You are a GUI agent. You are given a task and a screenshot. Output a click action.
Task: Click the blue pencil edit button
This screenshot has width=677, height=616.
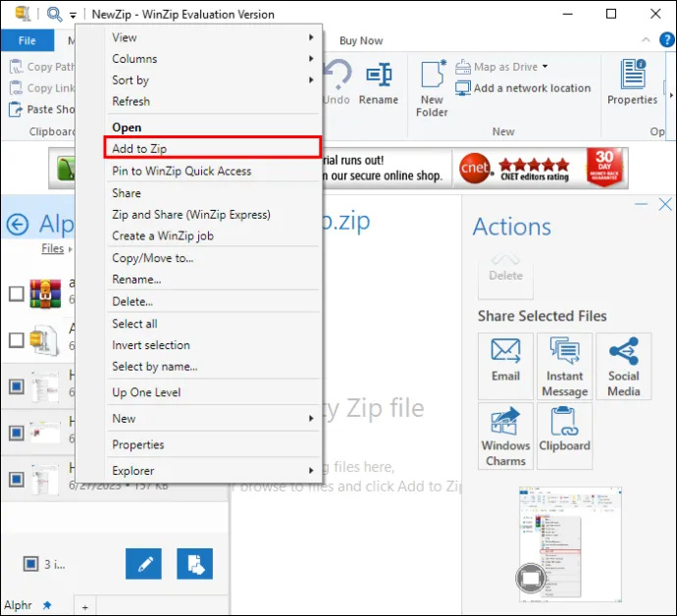[144, 564]
